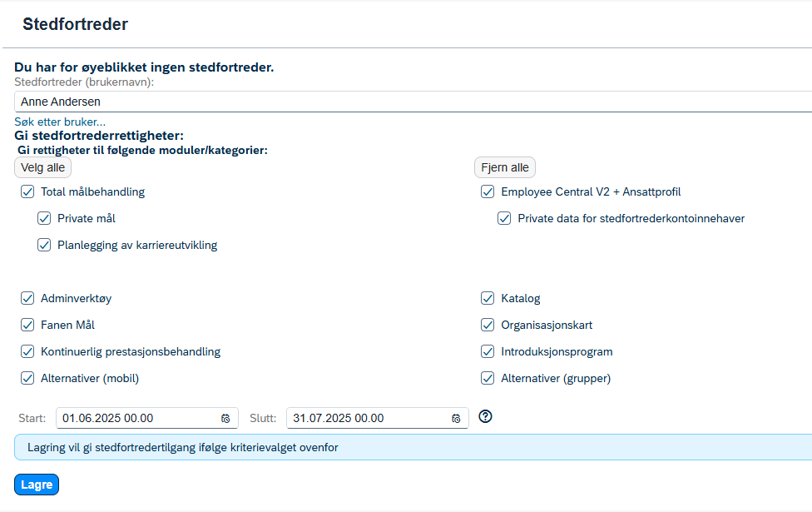Click the Stedfortreder username field
The image size is (812, 512).
(x=413, y=102)
